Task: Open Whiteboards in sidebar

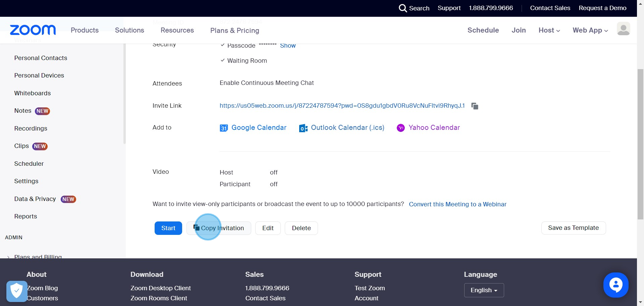Action: tap(32, 93)
